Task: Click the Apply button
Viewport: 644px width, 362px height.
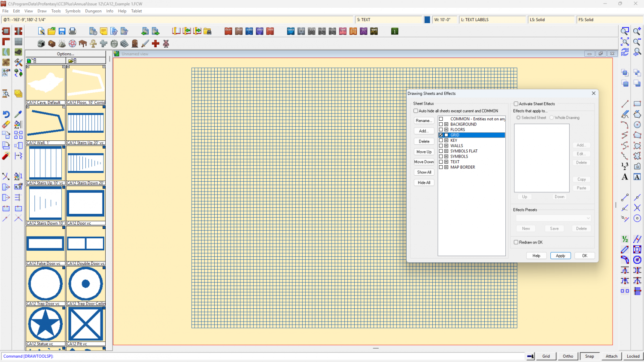Action: coord(560,256)
